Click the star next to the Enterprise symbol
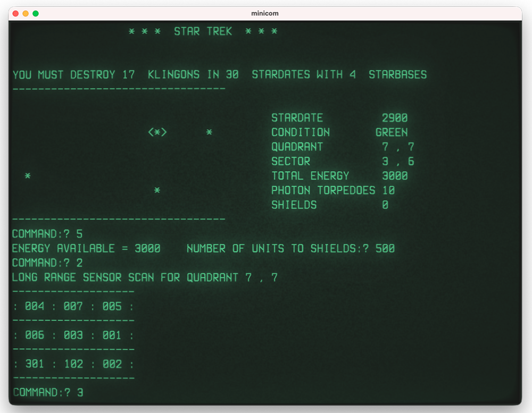Image resolution: width=532 pixels, height=413 pixels. tap(209, 132)
